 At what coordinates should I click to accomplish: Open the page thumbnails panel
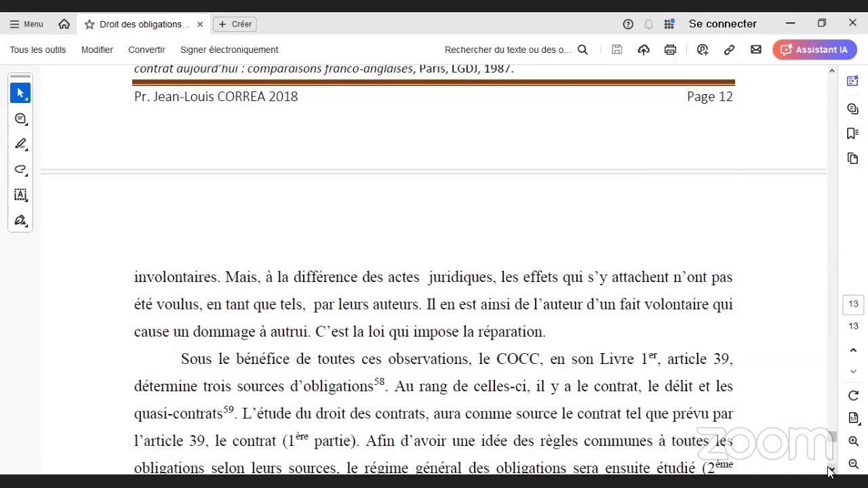(x=852, y=159)
